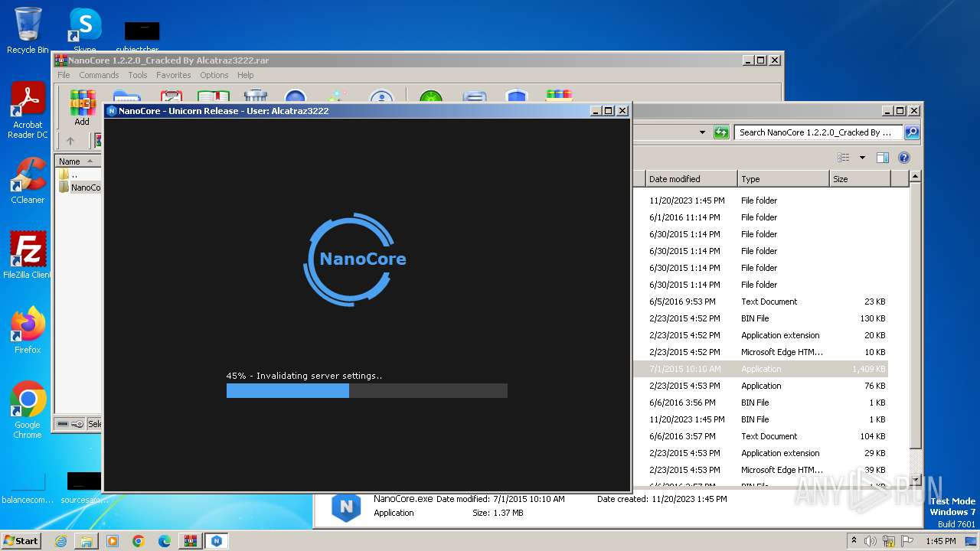The height and width of the screenshot is (551, 980).
Task: Select the Text Document row of 104 KB
Action: tap(761, 436)
